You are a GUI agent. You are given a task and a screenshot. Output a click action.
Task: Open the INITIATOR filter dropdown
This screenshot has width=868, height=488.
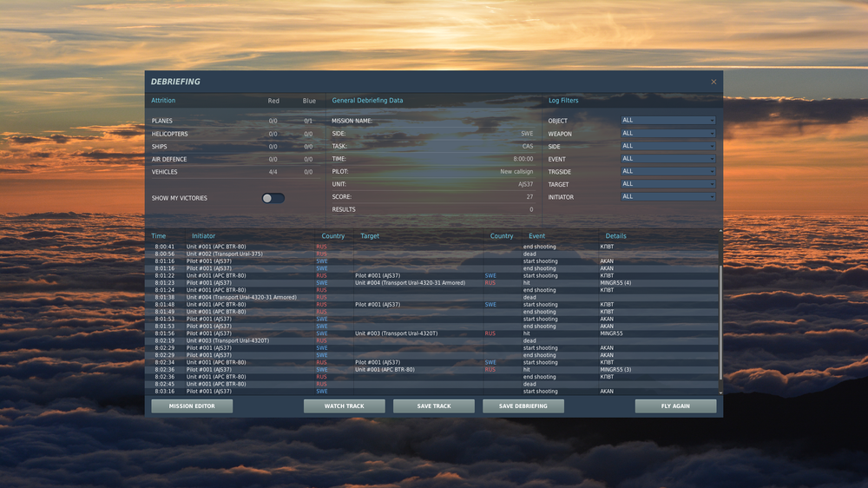(x=668, y=196)
